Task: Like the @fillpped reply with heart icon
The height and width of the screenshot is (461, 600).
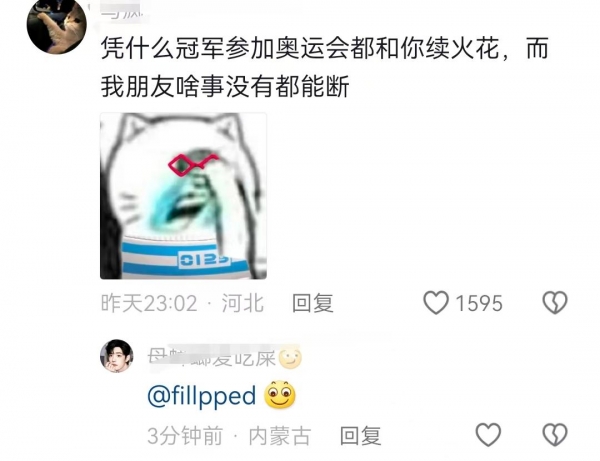Action: pos(488,435)
